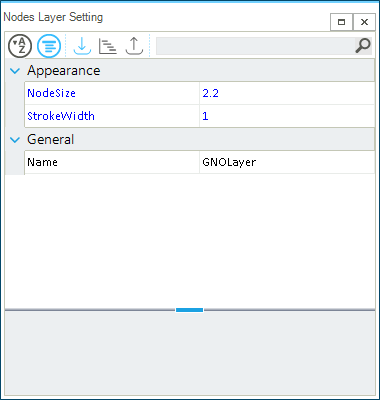
Task: Click the General category header text
Action: 50,140
